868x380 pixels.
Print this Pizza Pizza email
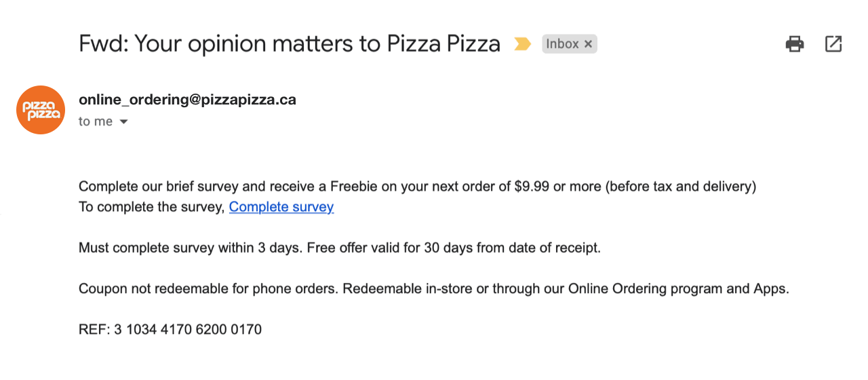click(795, 44)
